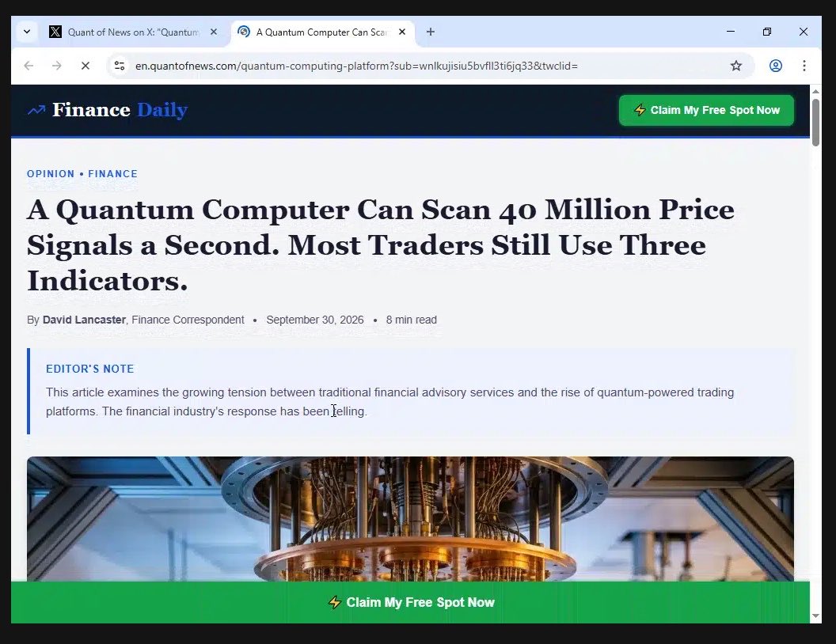Open the browser profile icon
Viewport: 836px width, 644px height.
pos(775,66)
